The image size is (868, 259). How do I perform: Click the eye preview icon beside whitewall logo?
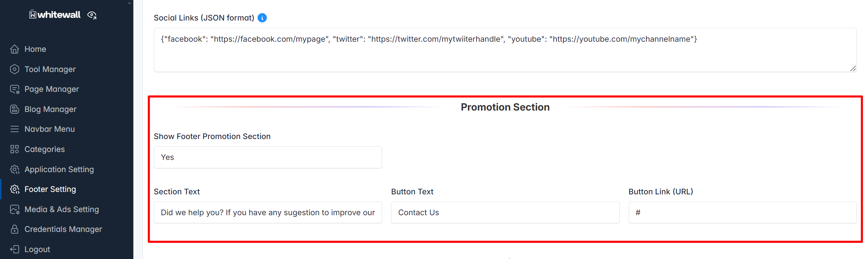92,15
